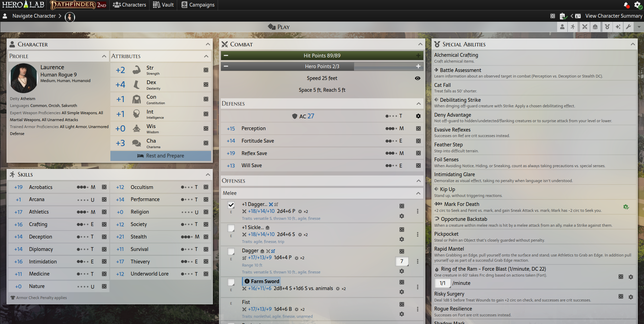Click the notification bell icon

tap(626, 5)
